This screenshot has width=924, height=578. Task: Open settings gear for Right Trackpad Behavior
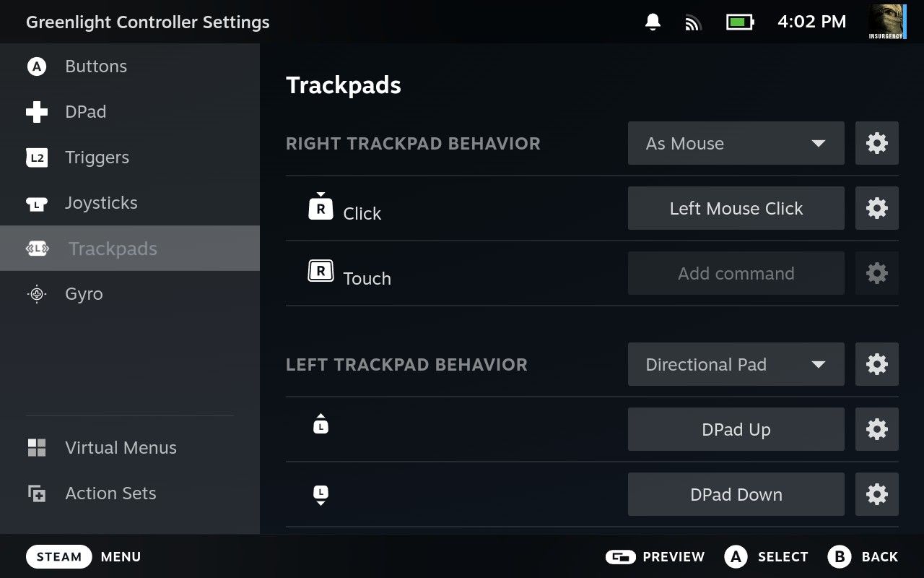coord(877,143)
